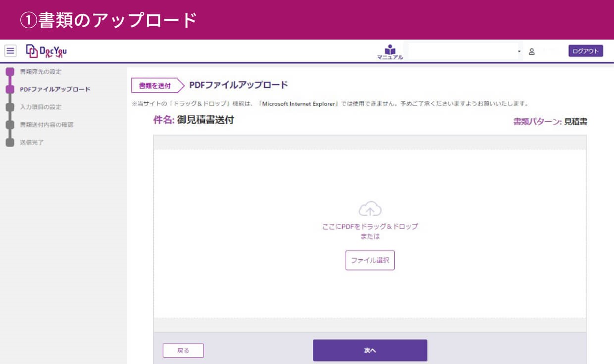The width and height of the screenshot is (614, 364).
Task: Open the ファイル選択 file picker
Action: pos(370,260)
